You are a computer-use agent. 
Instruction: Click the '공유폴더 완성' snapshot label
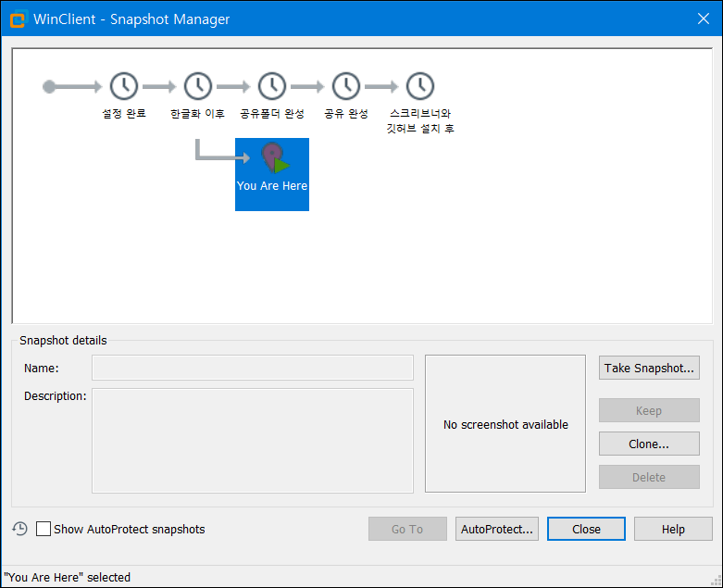point(272,114)
